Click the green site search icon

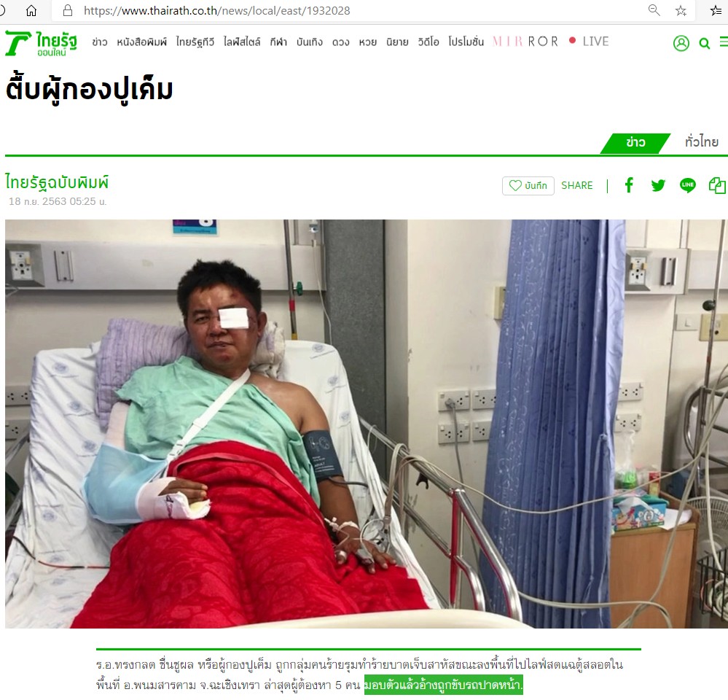(705, 44)
